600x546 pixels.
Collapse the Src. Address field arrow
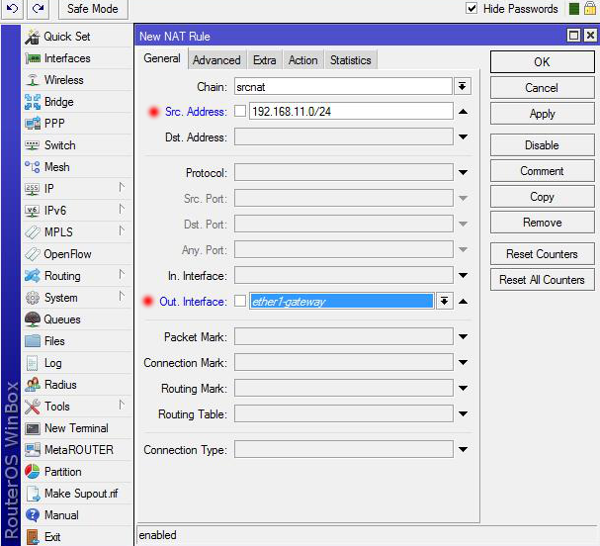(463, 112)
